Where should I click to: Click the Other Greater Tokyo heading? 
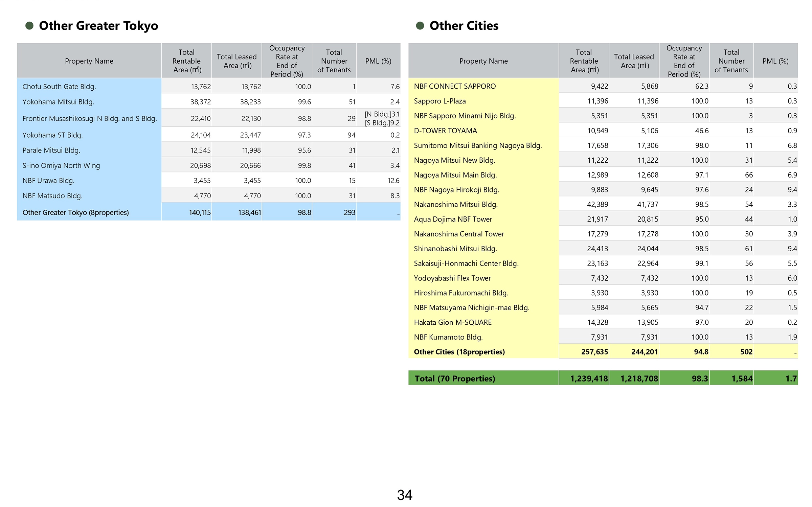(x=98, y=26)
